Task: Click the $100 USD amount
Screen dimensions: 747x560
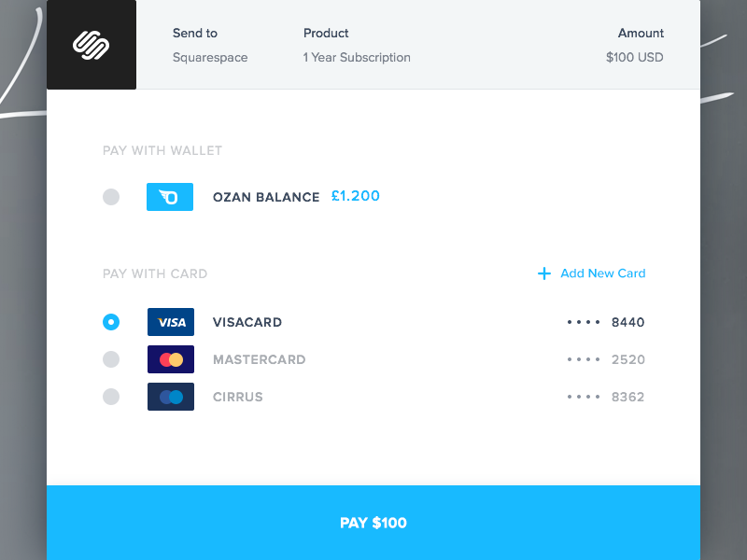Action: coord(635,57)
